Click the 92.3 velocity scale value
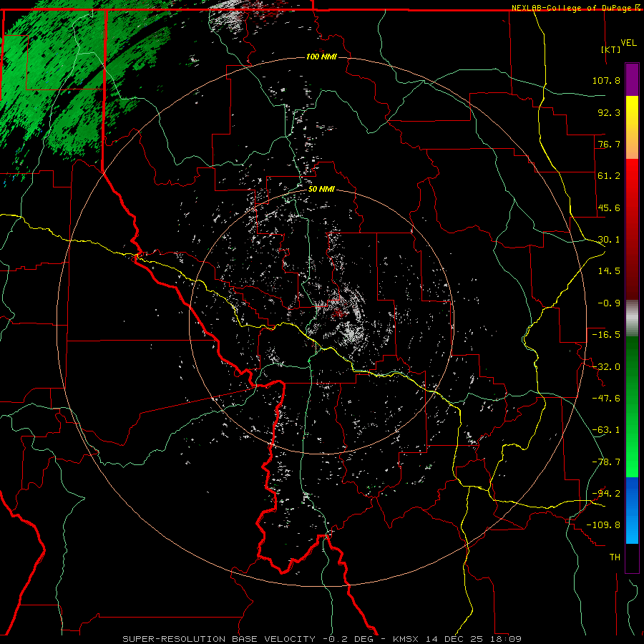Image resolution: width=644 pixels, height=644 pixels. coord(609,112)
